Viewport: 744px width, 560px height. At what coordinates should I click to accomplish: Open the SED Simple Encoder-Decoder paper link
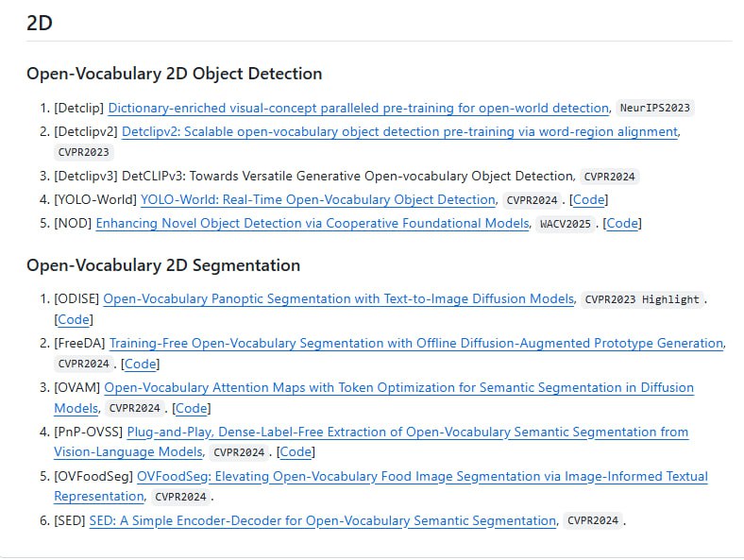[323, 521]
